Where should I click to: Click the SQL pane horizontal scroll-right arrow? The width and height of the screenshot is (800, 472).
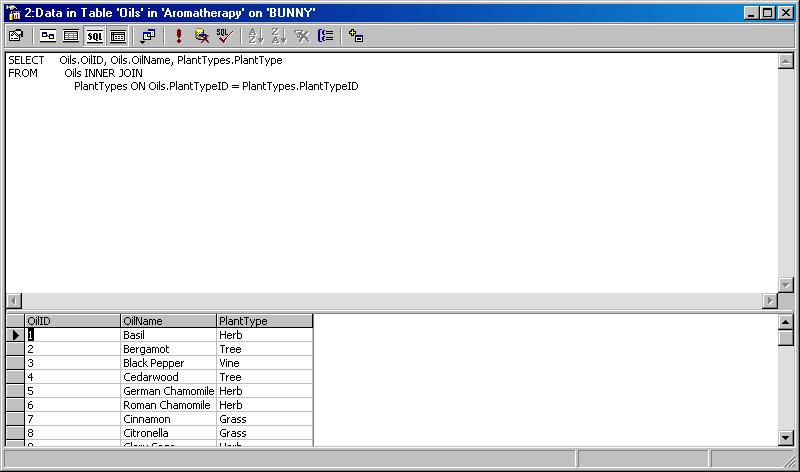(x=769, y=300)
